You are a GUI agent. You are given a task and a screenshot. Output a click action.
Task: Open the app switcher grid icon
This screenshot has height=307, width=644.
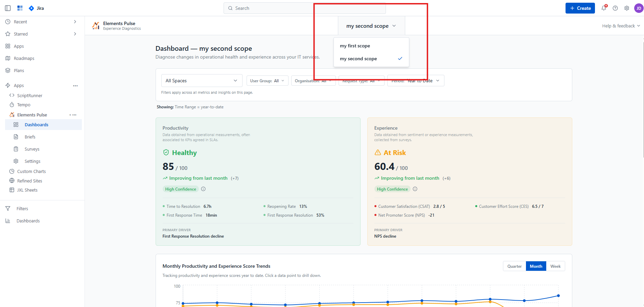(x=20, y=8)
